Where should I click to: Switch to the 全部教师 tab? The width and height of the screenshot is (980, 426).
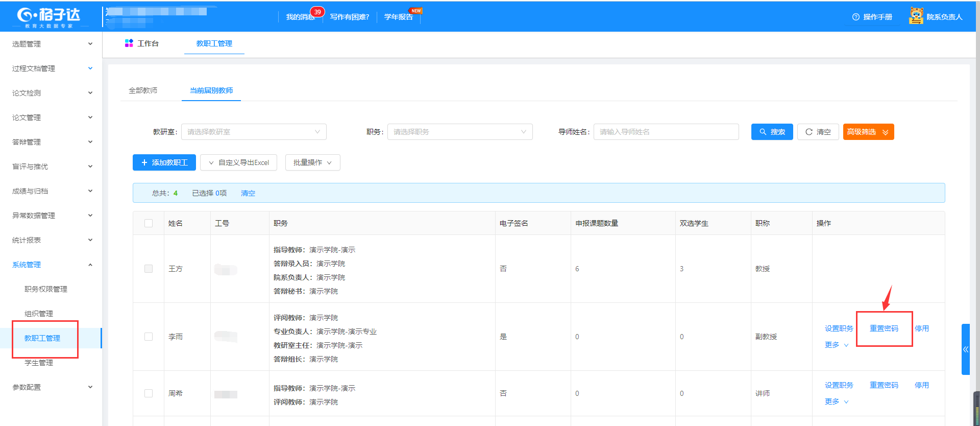(x=143, y=90)
